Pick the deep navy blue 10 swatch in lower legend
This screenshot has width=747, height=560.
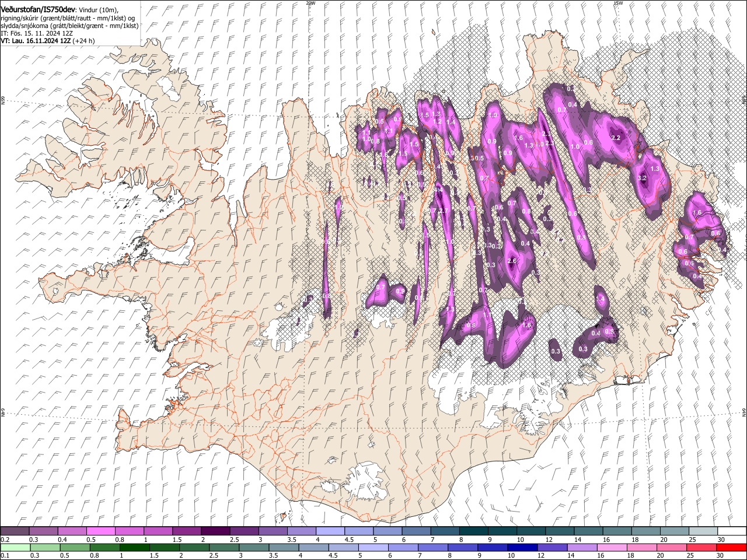point(521,547)
